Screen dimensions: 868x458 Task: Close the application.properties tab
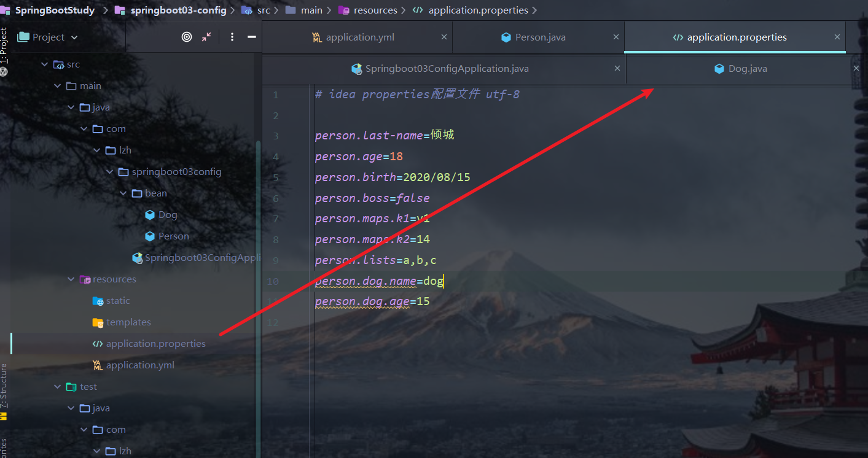(837, 37)
